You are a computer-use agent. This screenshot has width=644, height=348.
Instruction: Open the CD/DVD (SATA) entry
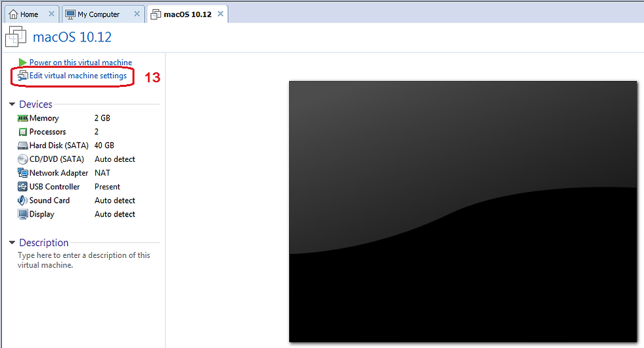pos(57,159)
